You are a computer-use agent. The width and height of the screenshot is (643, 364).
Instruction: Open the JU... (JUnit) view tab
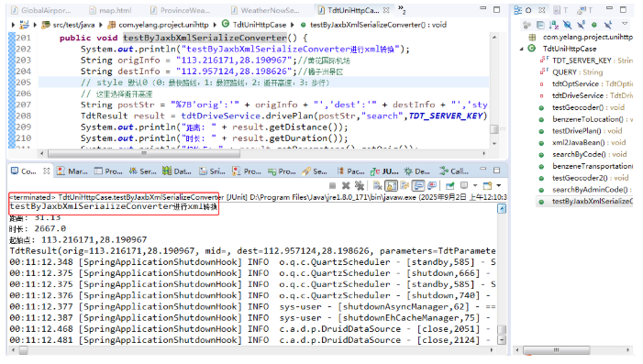(x=384, y=171)
